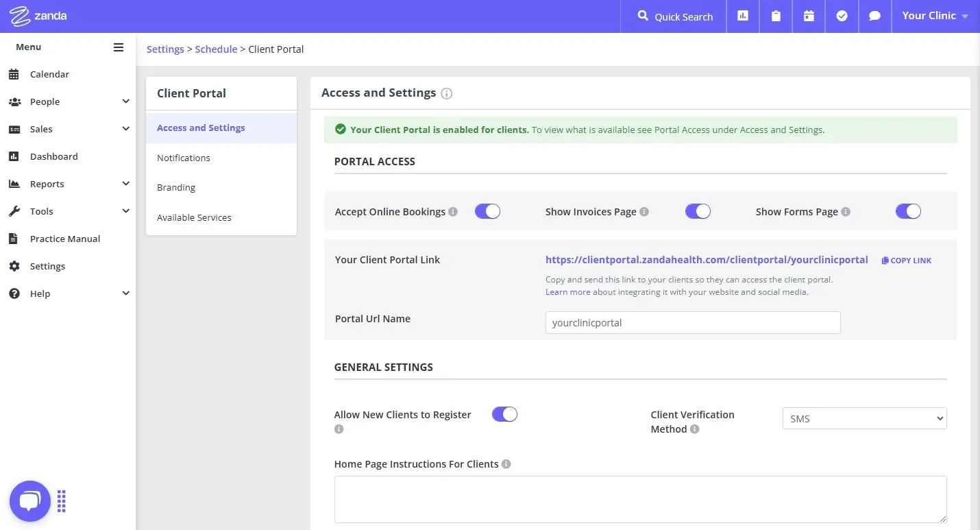The height and width of the screenshot is (530, 980).
Task: Collapse the menu using hamburger icon
Action: click(x=119, y=47)
